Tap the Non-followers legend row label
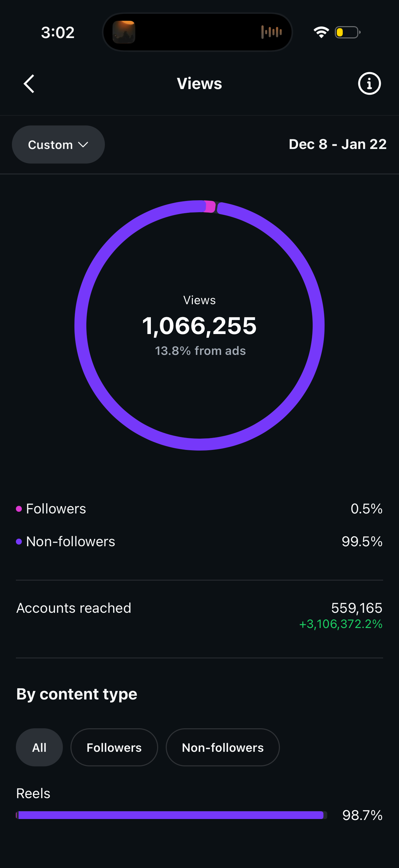This screenshot has width=399, height=868. click(70, 542)
